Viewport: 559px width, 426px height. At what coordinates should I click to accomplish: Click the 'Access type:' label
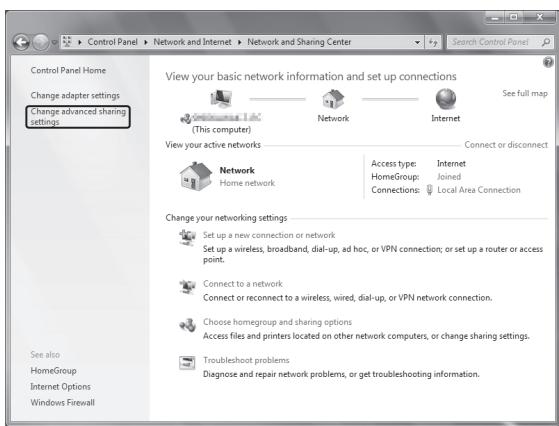[394, 164]
